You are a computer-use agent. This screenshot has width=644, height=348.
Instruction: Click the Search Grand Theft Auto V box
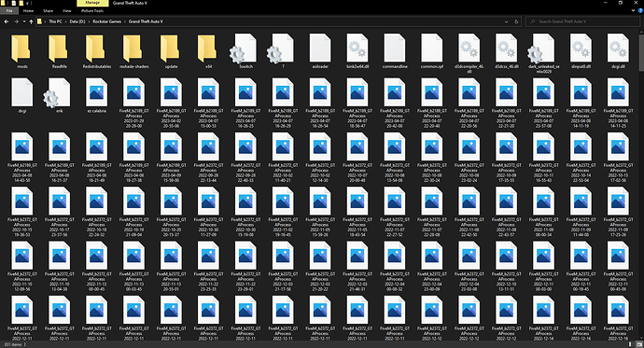point(583,21)
